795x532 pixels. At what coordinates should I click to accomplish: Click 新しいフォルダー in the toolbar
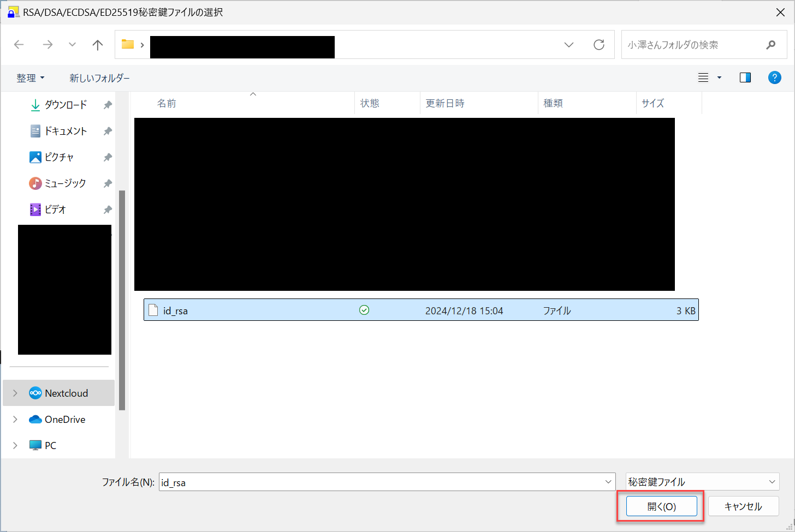(99, 78)
